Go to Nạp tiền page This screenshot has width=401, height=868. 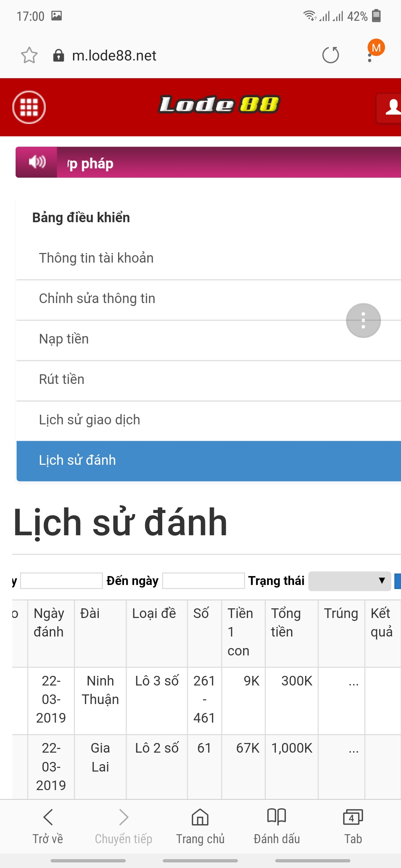click(64, 339)
